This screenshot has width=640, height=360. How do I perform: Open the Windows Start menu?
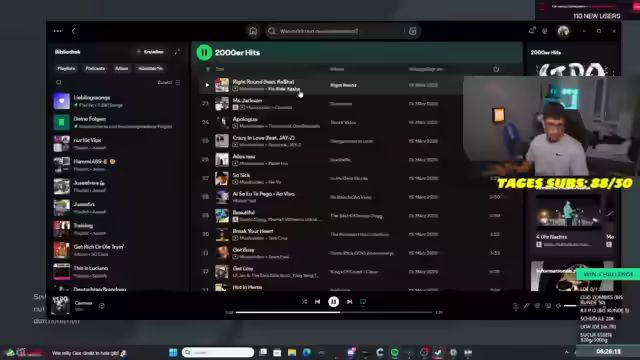[173, 352]
